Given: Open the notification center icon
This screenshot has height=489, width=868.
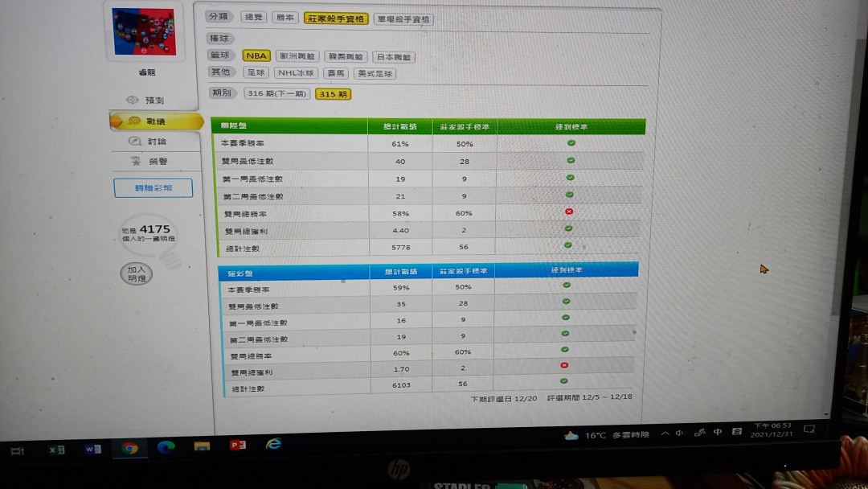Looking at the screenshot, I should click(809, 429).
